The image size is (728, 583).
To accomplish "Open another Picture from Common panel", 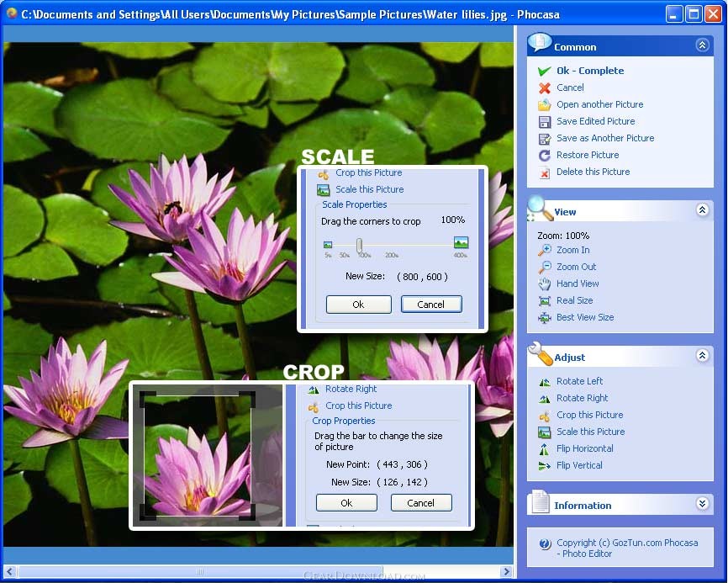I will (599, 104).
